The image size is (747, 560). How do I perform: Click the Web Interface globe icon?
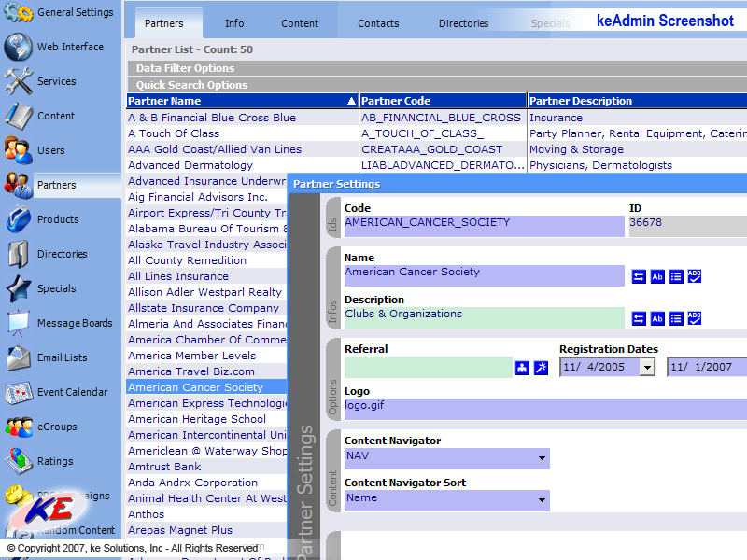coord(18,47)
